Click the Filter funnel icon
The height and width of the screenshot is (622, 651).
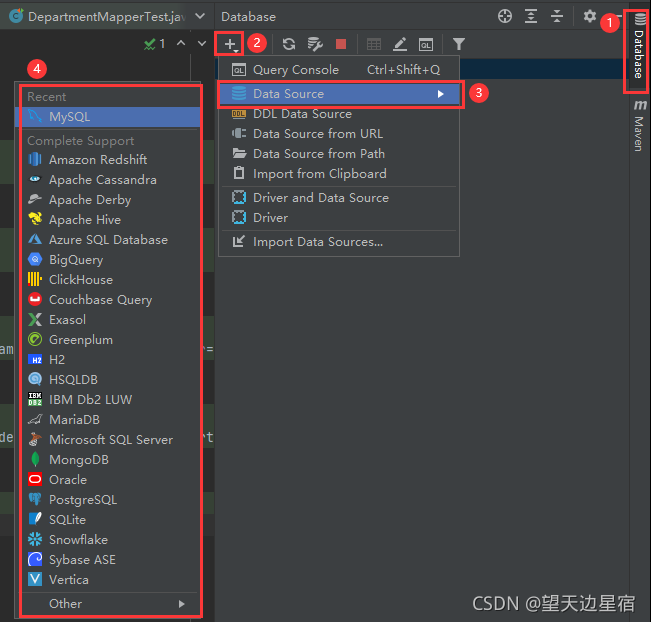pyautogui.click(x=458, y=44)
